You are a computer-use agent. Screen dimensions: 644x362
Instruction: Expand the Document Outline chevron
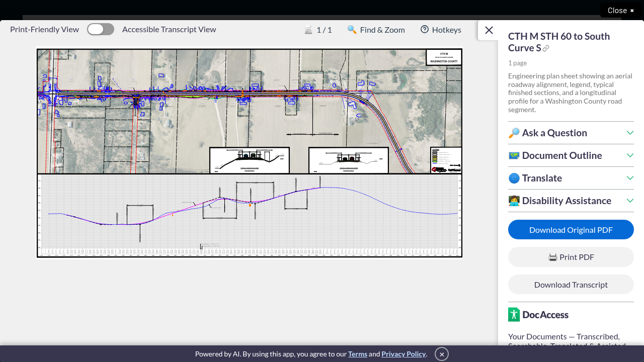(629, 155)
